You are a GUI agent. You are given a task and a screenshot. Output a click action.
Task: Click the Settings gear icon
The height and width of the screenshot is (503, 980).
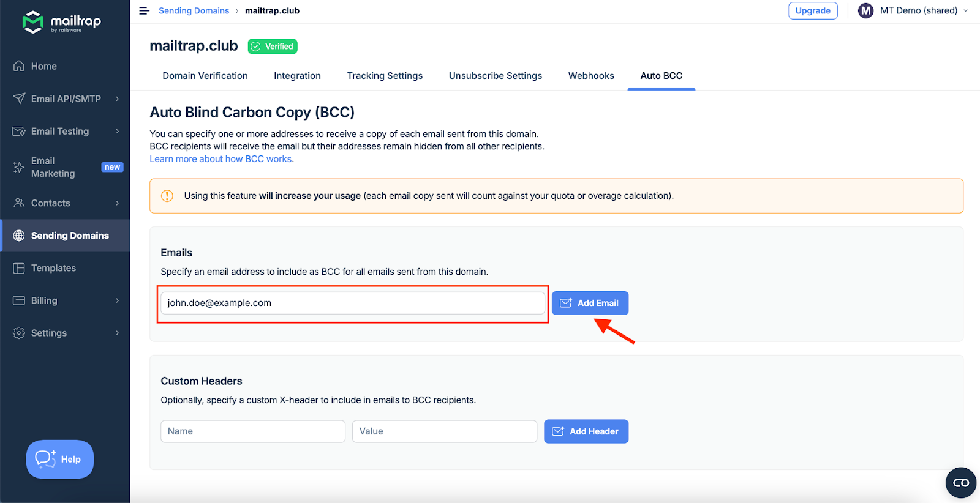point(19,333)
